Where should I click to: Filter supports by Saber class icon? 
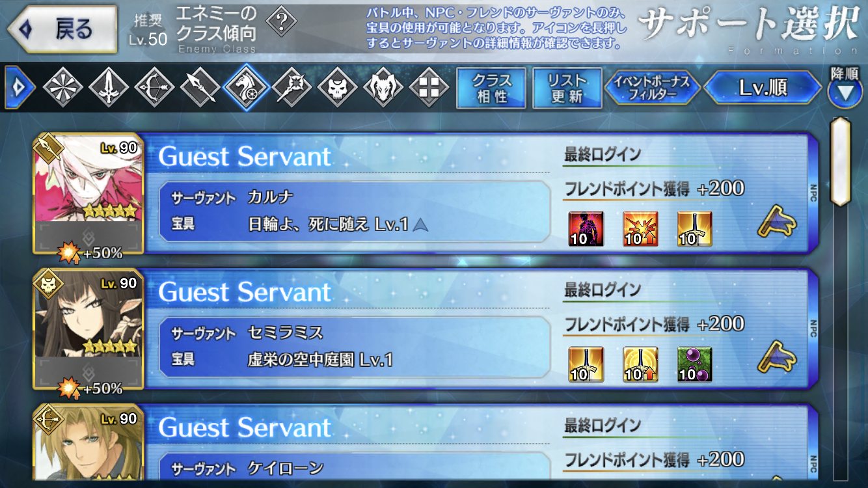[x=108, y=87]
